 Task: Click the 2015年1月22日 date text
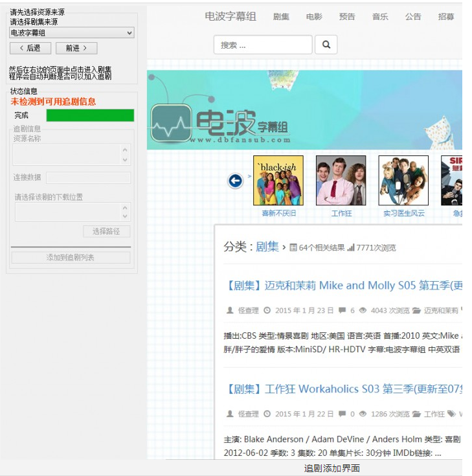(304, 414)
